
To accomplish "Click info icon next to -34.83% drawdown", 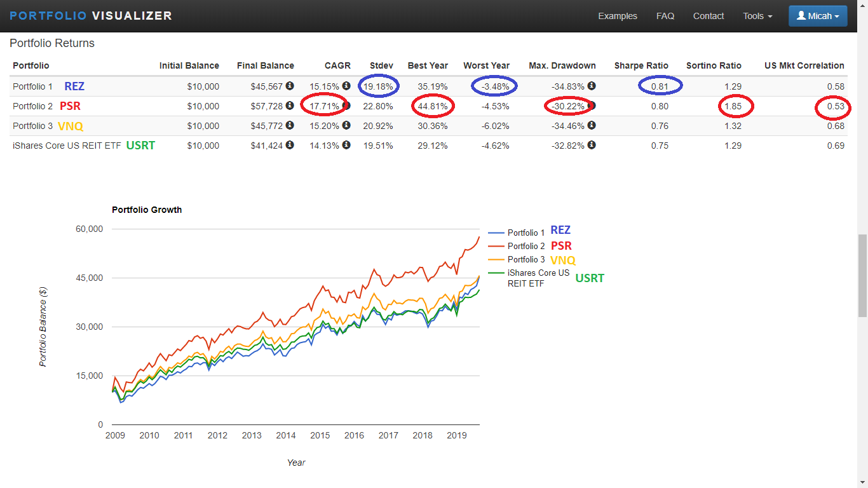I will [x=592, y=86].
